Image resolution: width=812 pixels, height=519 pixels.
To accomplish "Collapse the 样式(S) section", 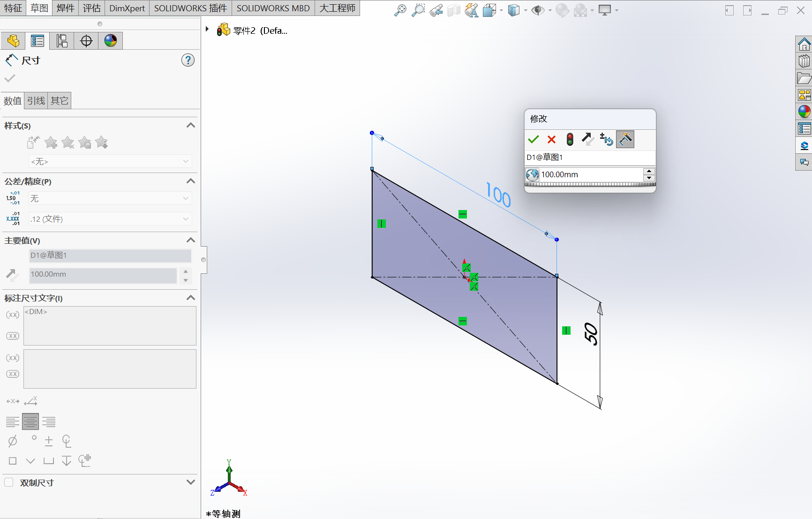I will (190, 125).
